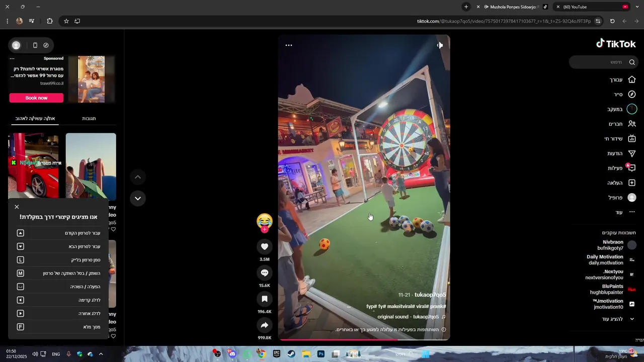Image resolution: width=644 pixels, height=362 pixels.
Task: Open a new browser tab with plus
Action: coord(466,7)
